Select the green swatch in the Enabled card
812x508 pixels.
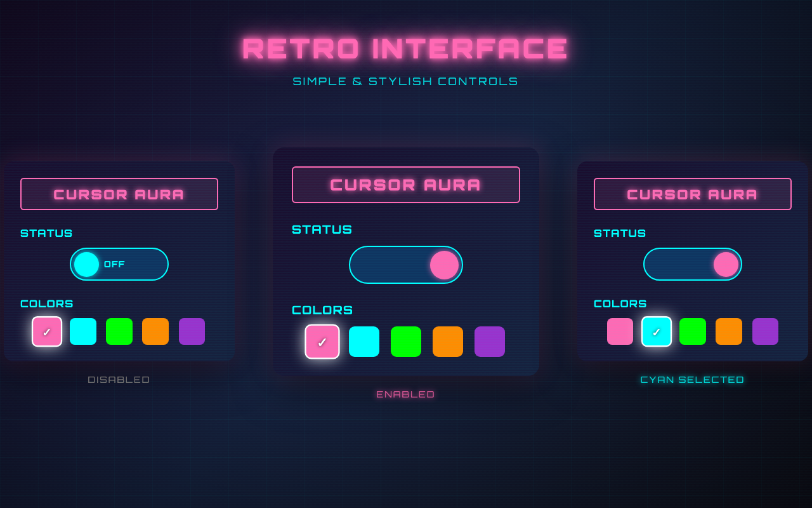click(x=405, y=342)
